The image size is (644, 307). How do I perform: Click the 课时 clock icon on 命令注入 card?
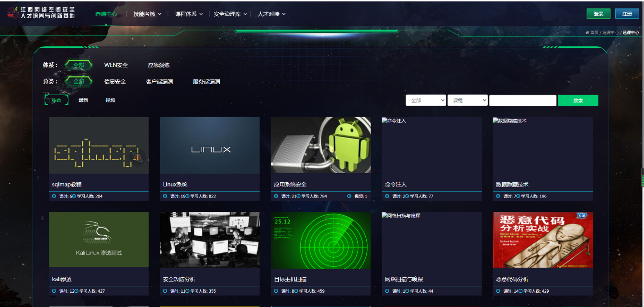coord(387,196)
